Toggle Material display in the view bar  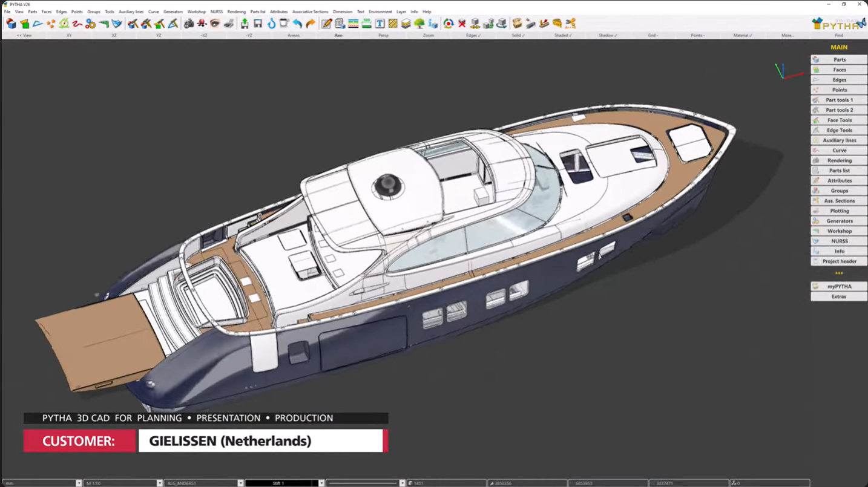tap(741, 36)
